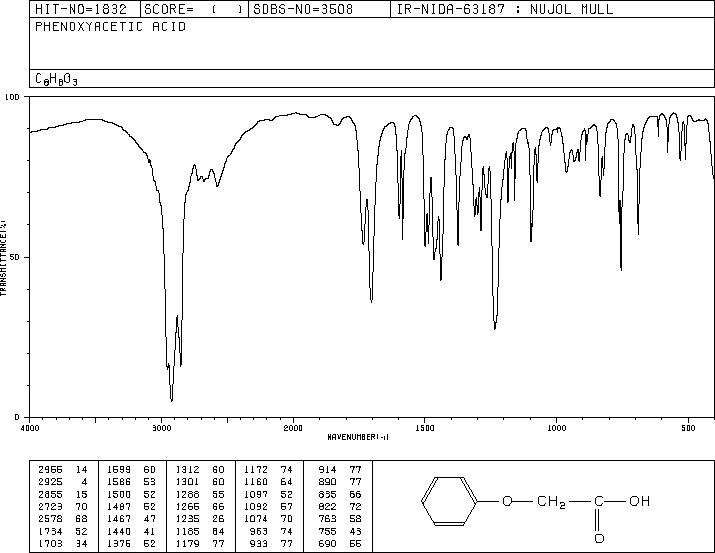Select the TRANSMITTANCE y-axis title

point(3,257)
